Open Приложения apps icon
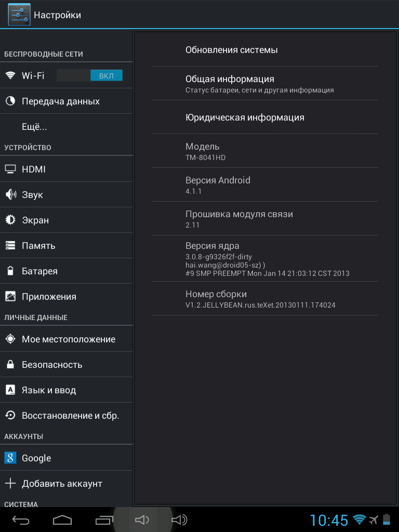 click(x=10, y=296)
